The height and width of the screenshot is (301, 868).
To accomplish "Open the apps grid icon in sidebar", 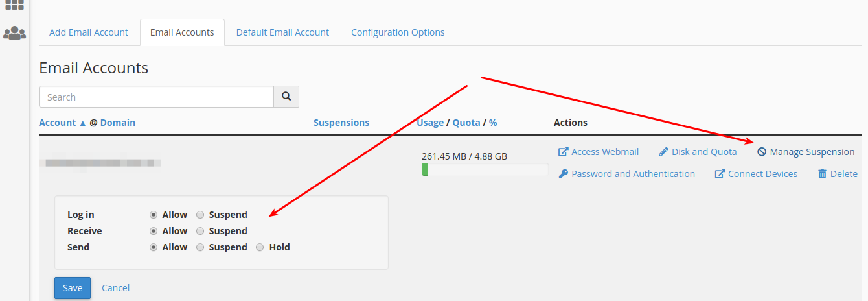I will (x=14, y=4).
